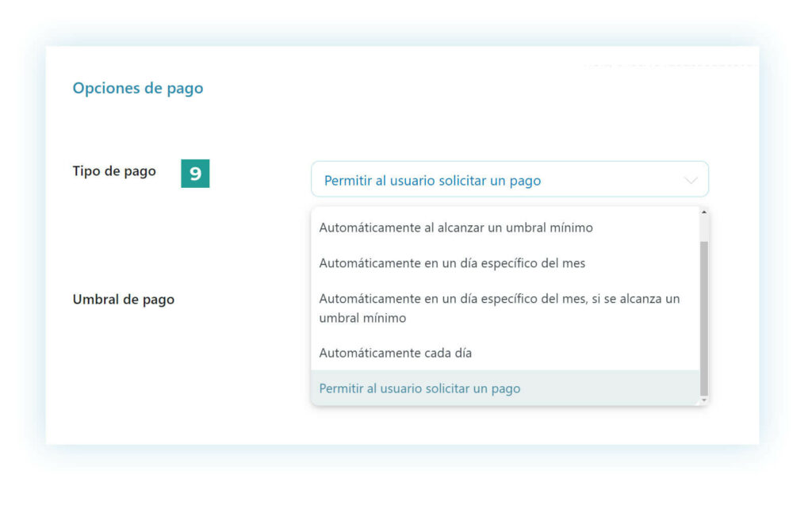
Task: Select 'Automáticamente cada día' option
Action: coord(505,353)
